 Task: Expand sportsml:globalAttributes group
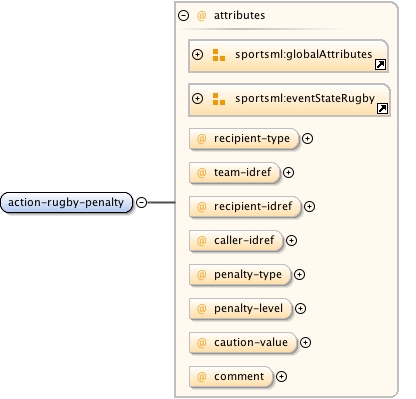click(x=198, y=54)
